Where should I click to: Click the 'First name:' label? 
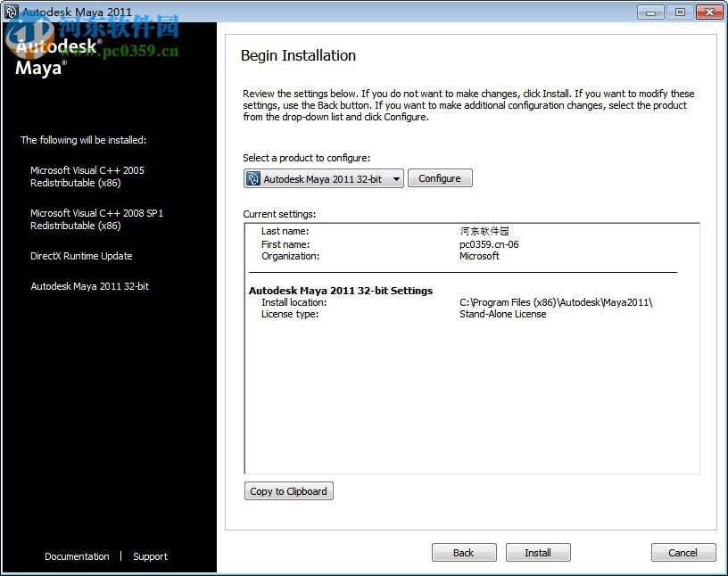tap(285, 244)
